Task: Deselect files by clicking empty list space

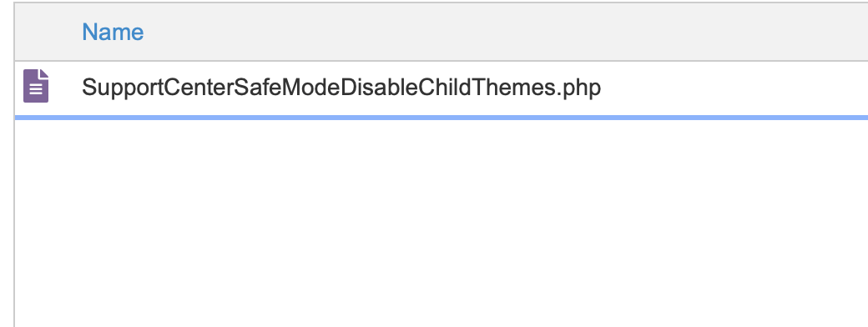Action: [442, 221]
